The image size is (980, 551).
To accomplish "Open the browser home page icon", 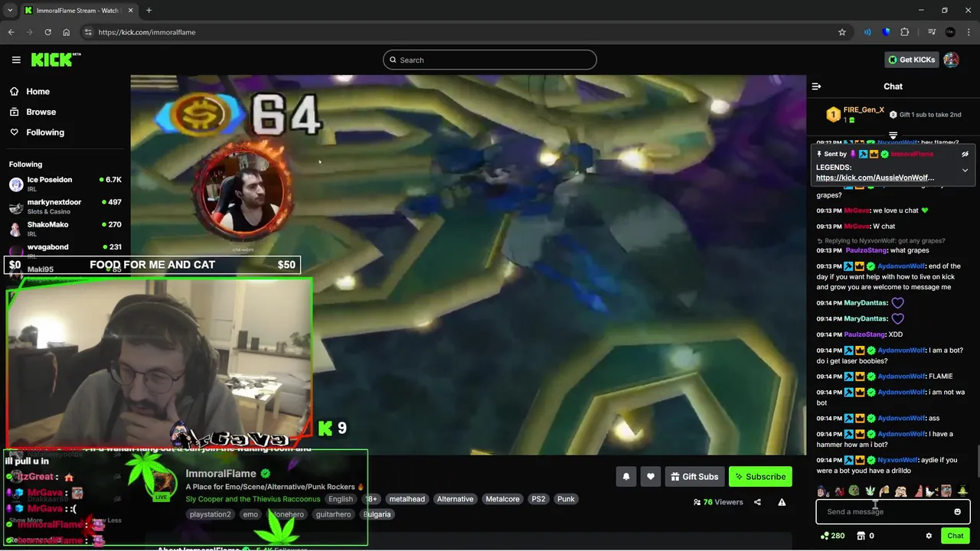I will tap(67, 32).
